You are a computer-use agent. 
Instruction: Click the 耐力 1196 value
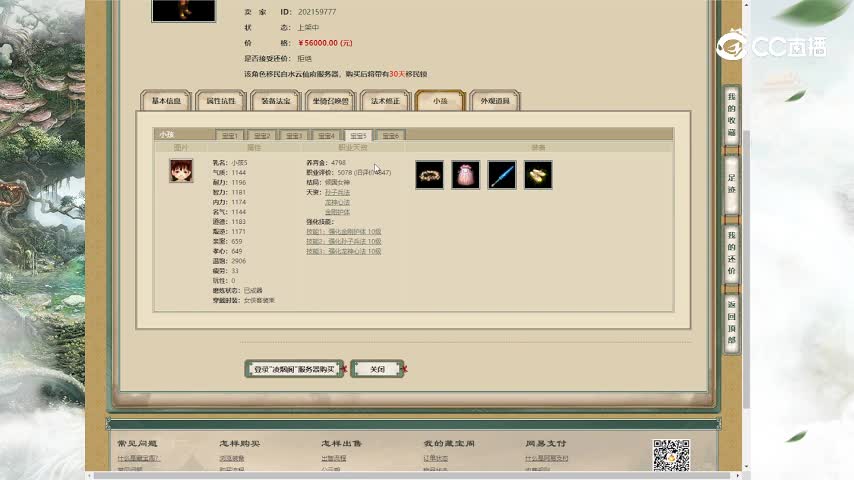click(x=239, y=183)
